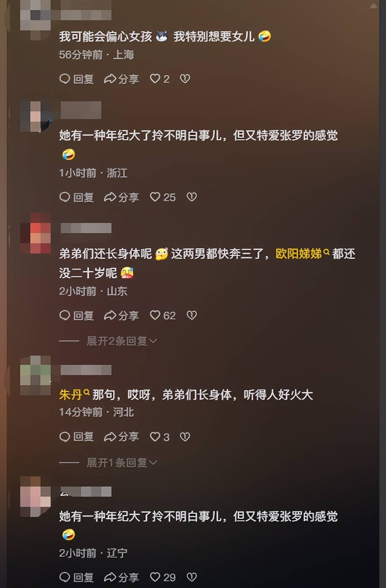The image size is (386, 588).
Task: Like the Liaoning comment with 29 likes
Action: click(x=163, y=577)
